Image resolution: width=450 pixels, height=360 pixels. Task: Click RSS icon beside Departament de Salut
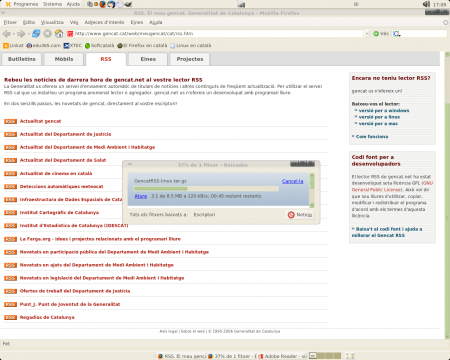10,160
